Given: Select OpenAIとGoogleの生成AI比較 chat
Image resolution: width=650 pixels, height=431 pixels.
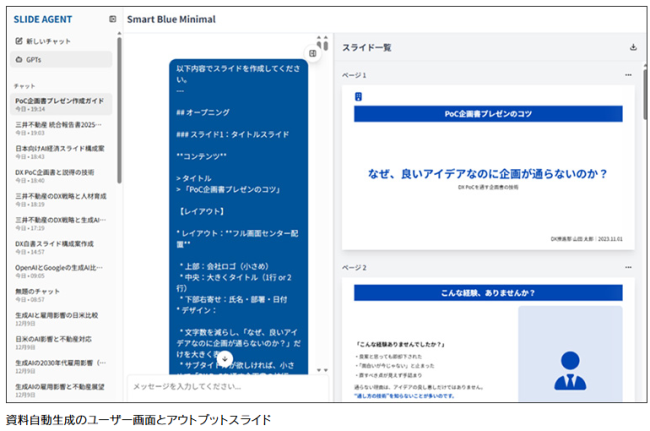Looking at the screenshot, I should click(59, 267).
